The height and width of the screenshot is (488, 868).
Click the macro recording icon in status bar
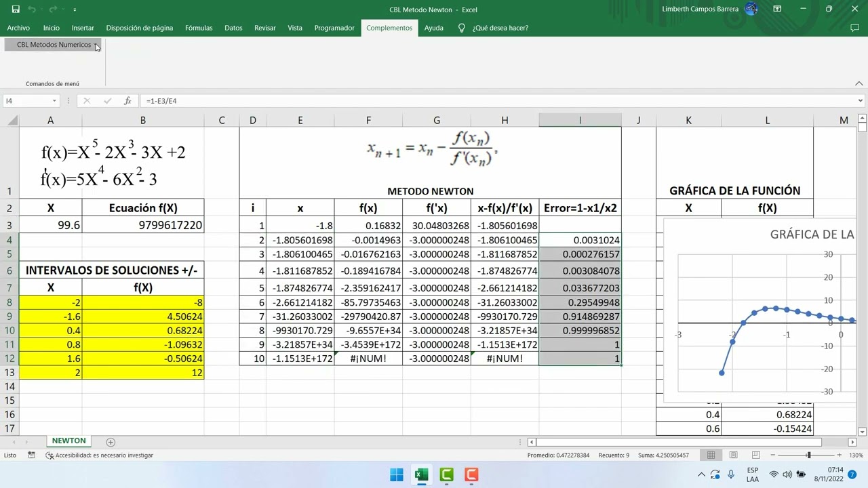[31, 455]
